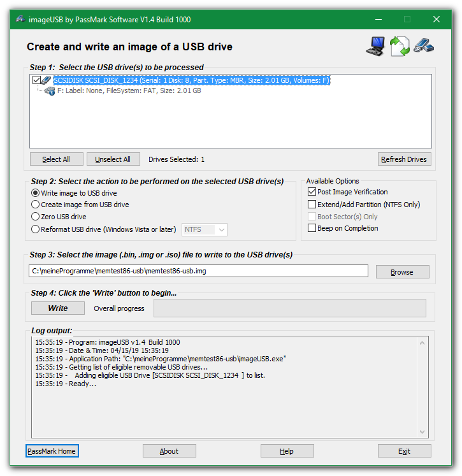Screen dimensions: 462x476
Task: Click the green arrows file refresh icon
Action: tap(400, 47)
